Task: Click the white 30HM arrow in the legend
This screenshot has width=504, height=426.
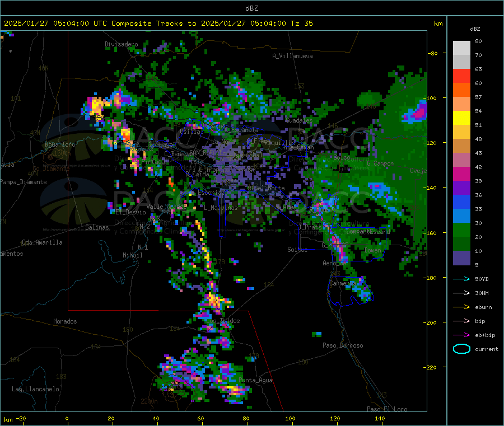Action: pos(461,293)
